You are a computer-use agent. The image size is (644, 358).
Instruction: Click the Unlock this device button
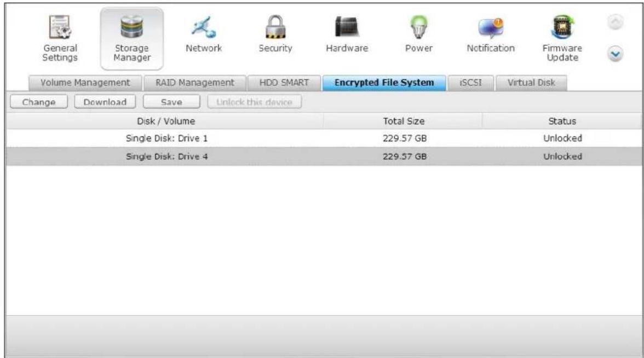[254, 102]
